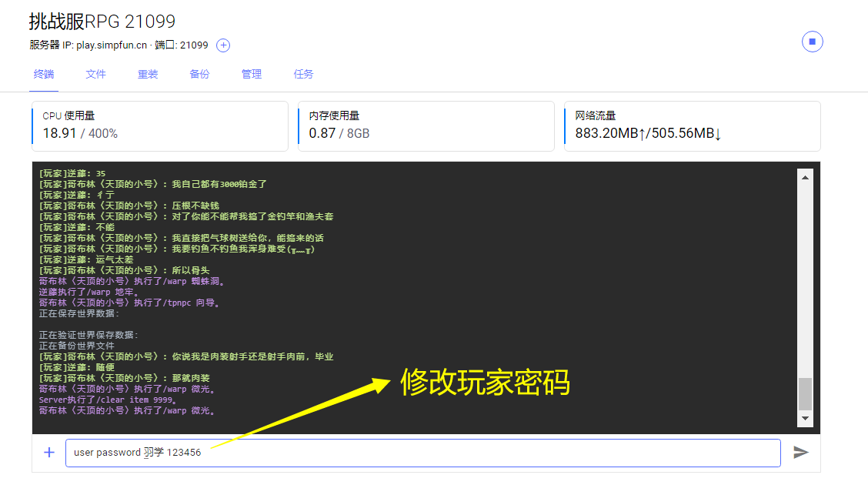Focus the command input field

[423, 453]
